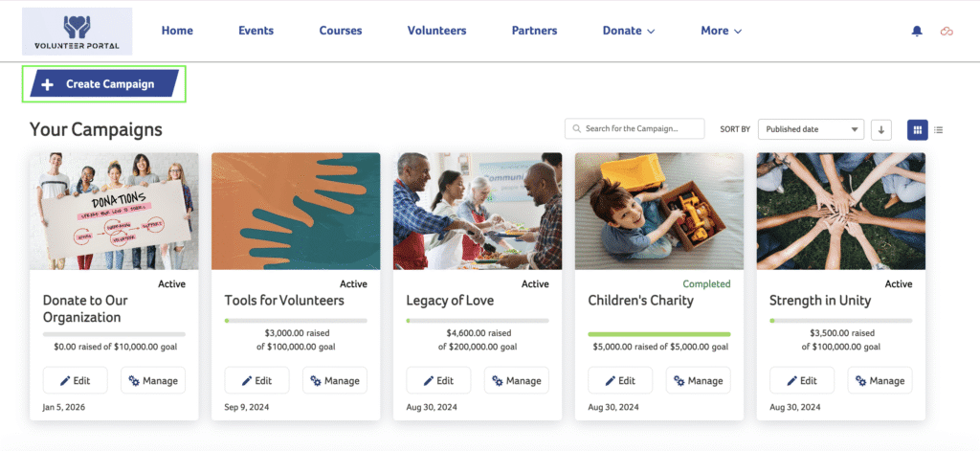Switch to grid view layout
980x451 pixels.
[x=917, y=129]
